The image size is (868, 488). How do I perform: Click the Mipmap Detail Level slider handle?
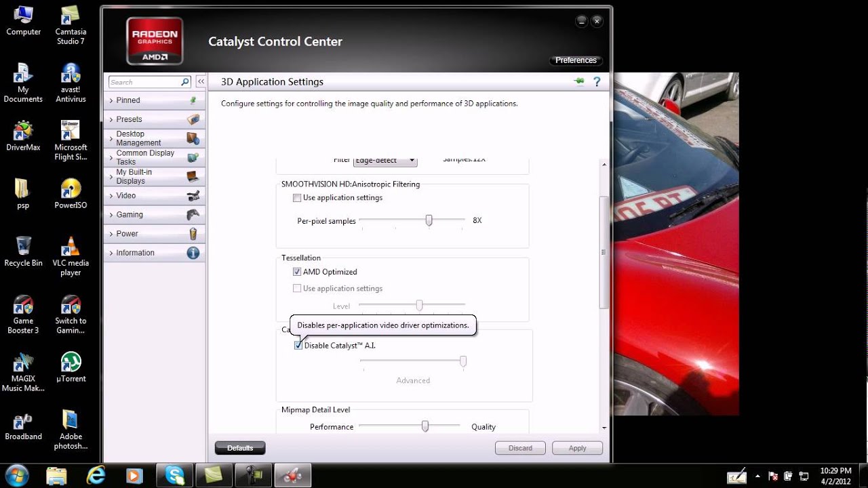point(425,426)
